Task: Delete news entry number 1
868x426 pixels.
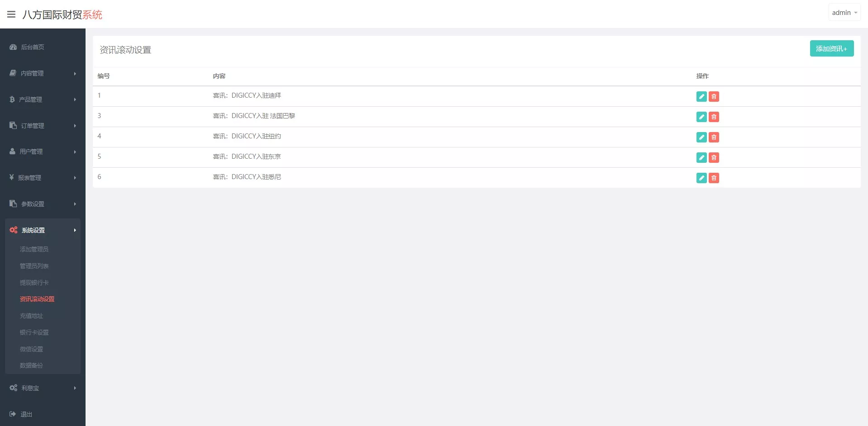Action: 714,96
